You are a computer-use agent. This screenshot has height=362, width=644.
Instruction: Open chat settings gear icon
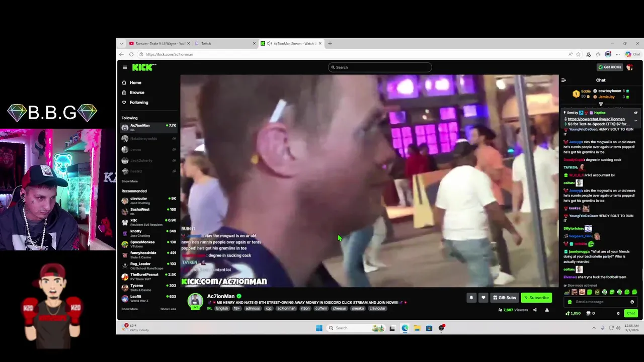[x=618, y=314]
